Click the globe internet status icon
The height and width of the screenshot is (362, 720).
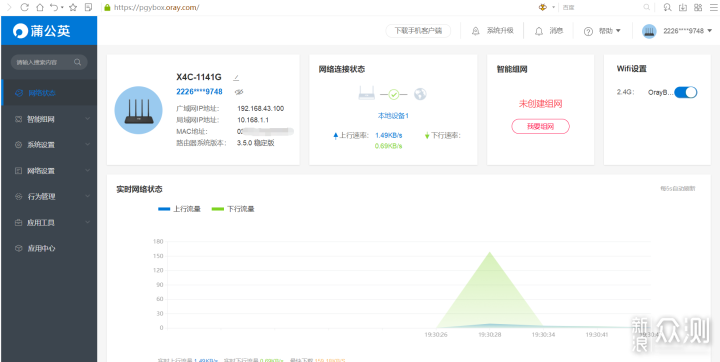[420, 94]
